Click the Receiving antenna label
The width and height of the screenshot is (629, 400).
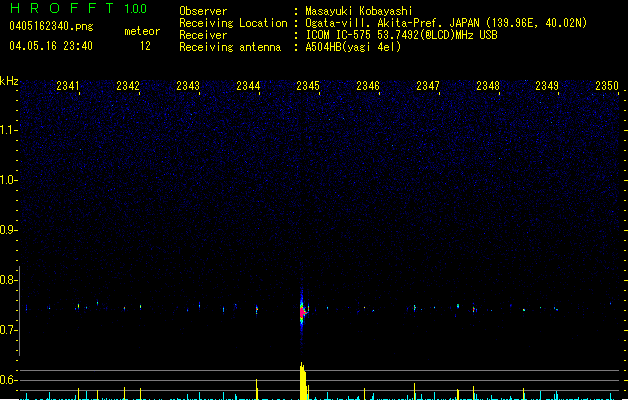[230, 47]
